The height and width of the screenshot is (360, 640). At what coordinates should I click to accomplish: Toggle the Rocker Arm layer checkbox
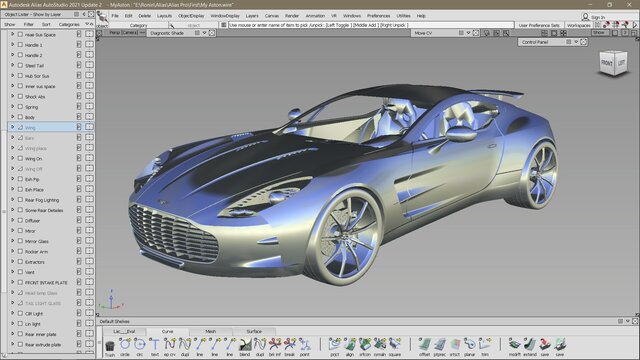pyautogui.click(x=20, y=251)
